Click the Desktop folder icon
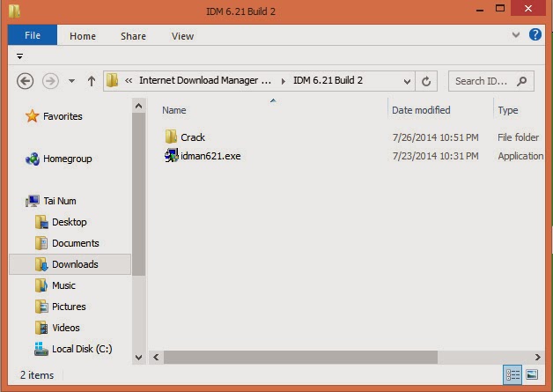Image resolution: width=553 pixels, height=392 pixels. tap(41, 222)
